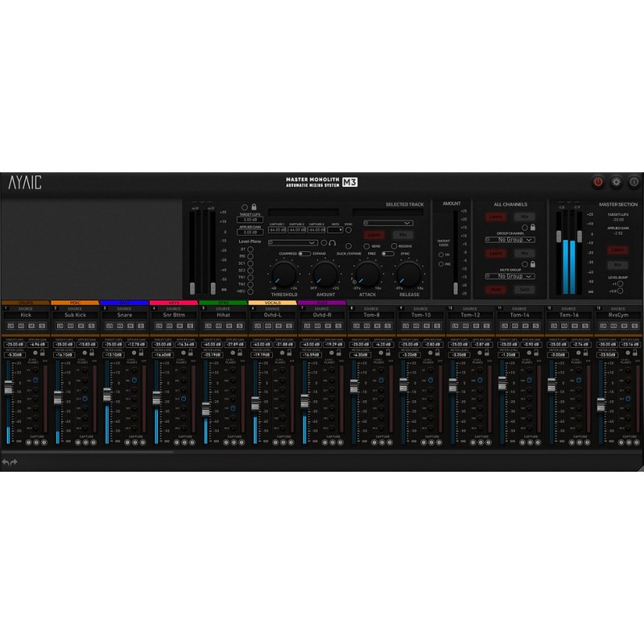The image size is (644, 644).
Task: Click the Release knob
Action: coord(409,275)
